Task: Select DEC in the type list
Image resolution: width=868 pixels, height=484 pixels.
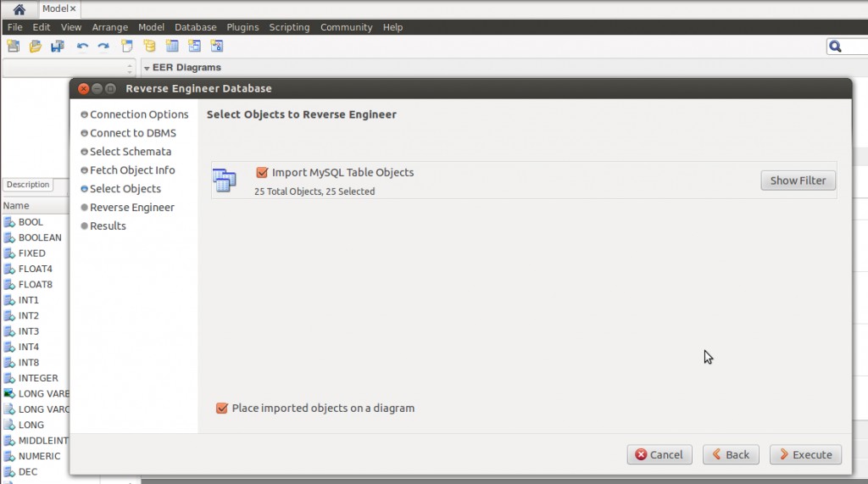Action: coord(28,472)
